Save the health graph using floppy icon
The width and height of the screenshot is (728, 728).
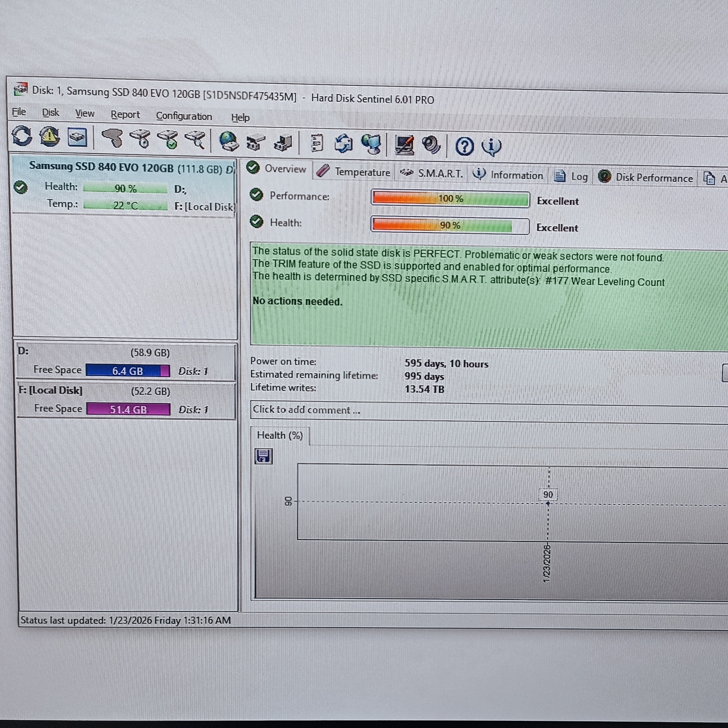point(263,456)
